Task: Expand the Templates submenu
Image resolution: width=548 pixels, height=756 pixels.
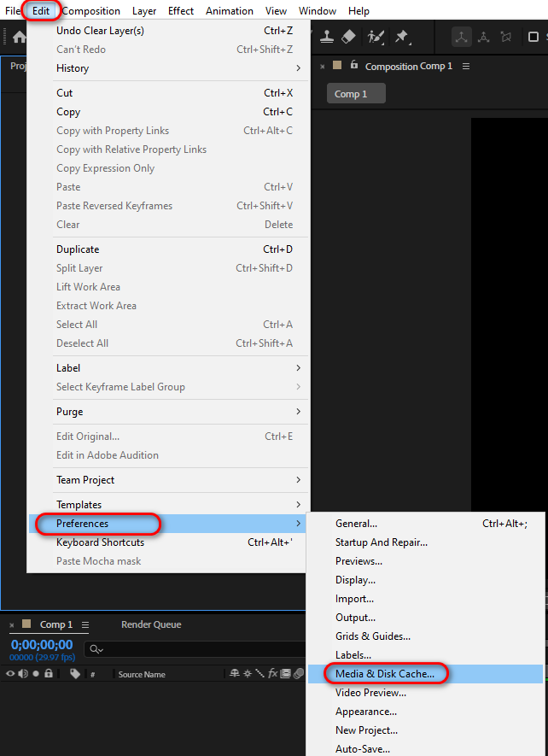Action: pyautogui.click(x=168, y=505)
